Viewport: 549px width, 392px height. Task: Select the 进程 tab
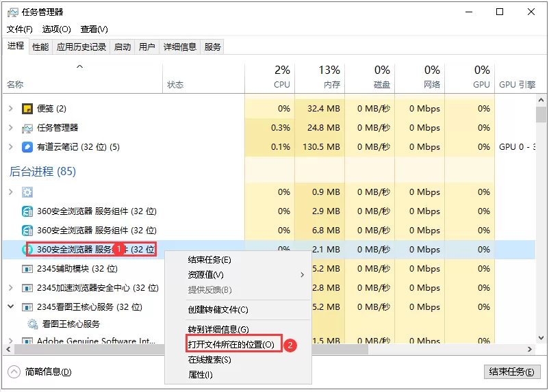click(16, 46)
